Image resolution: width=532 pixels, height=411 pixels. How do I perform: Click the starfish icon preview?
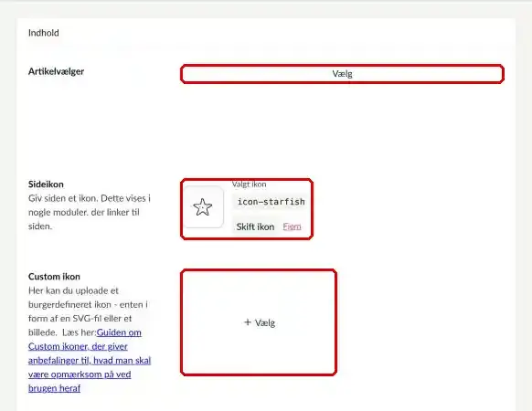(203, 206)
